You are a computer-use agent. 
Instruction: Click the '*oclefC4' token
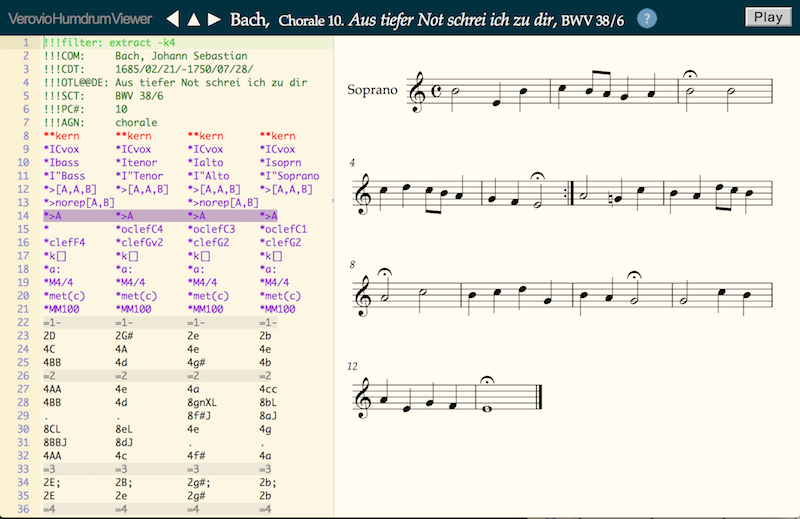click(x=139, y=229)
